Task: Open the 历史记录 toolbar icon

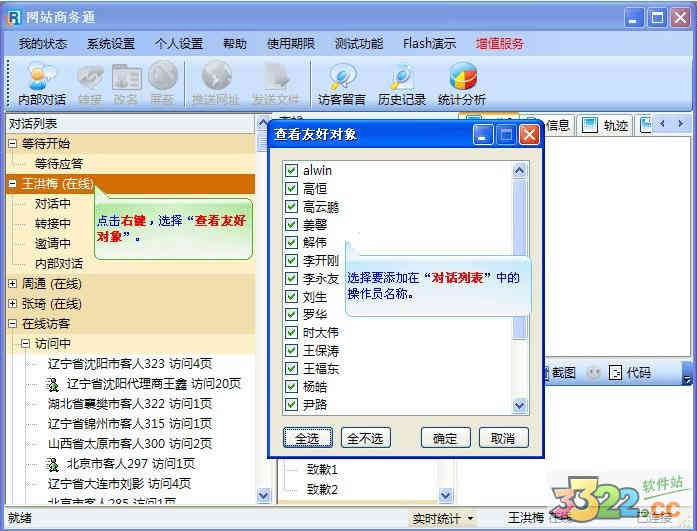Action: [402, 77]
